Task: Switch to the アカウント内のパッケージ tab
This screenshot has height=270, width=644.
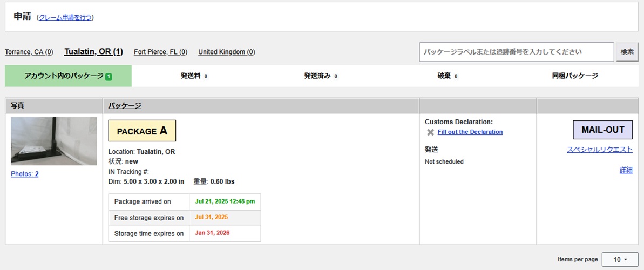Action: [64, 76]
